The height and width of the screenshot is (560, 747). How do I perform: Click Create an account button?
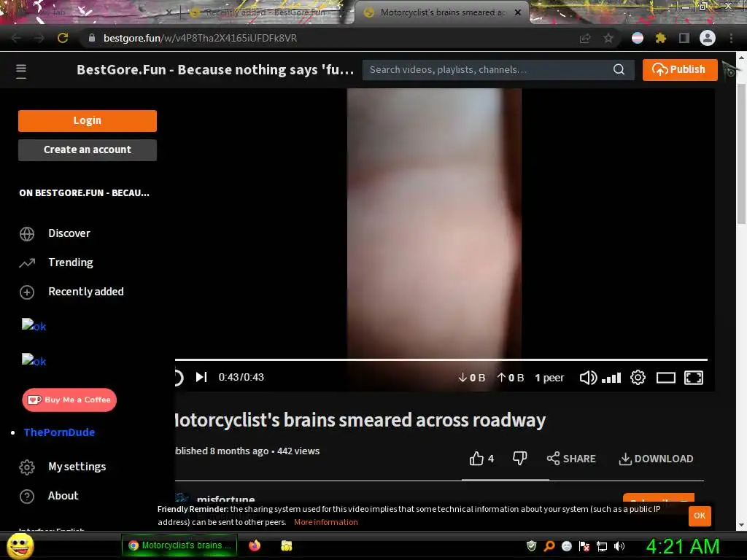click(88, 149)
